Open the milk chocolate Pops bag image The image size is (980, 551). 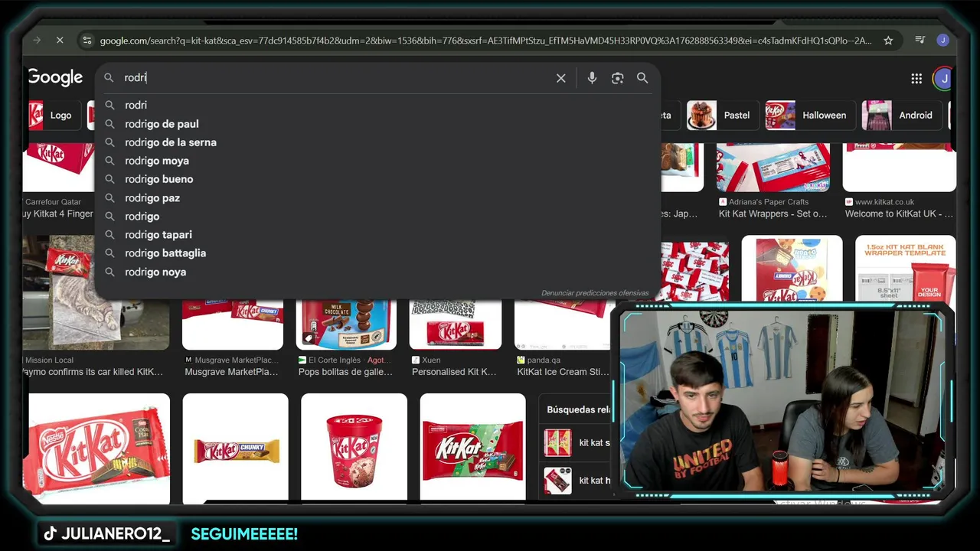(346, 325)
